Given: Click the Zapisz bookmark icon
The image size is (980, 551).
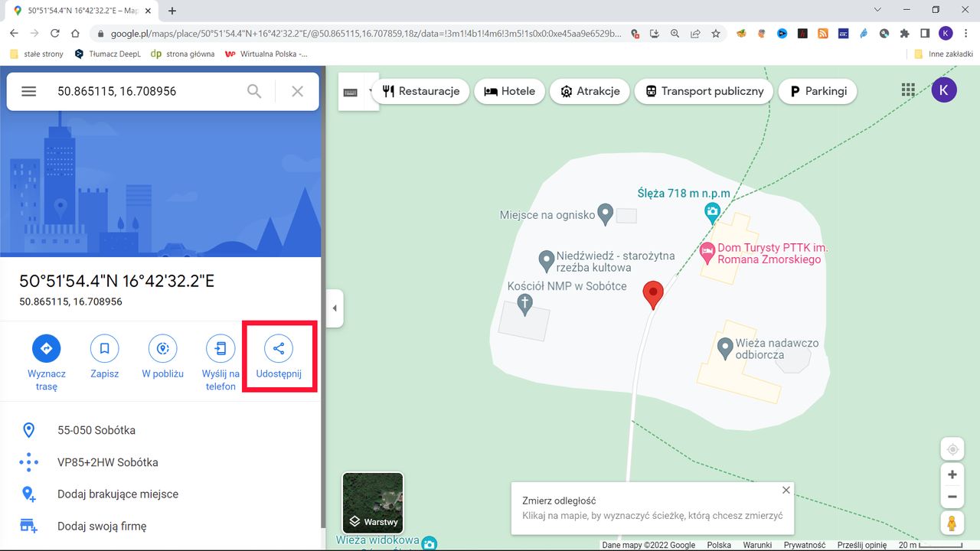Looking at the screenshot, I should (105, 348).
